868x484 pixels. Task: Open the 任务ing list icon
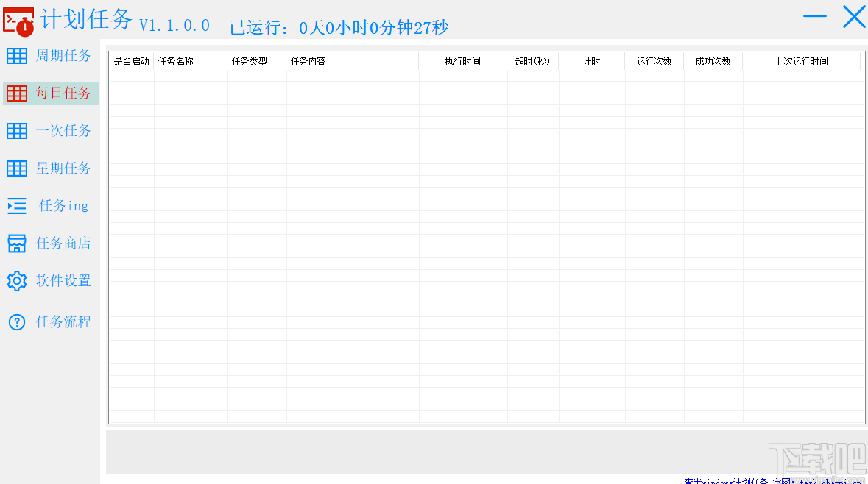pyautogui.click(x=17, y=205)
